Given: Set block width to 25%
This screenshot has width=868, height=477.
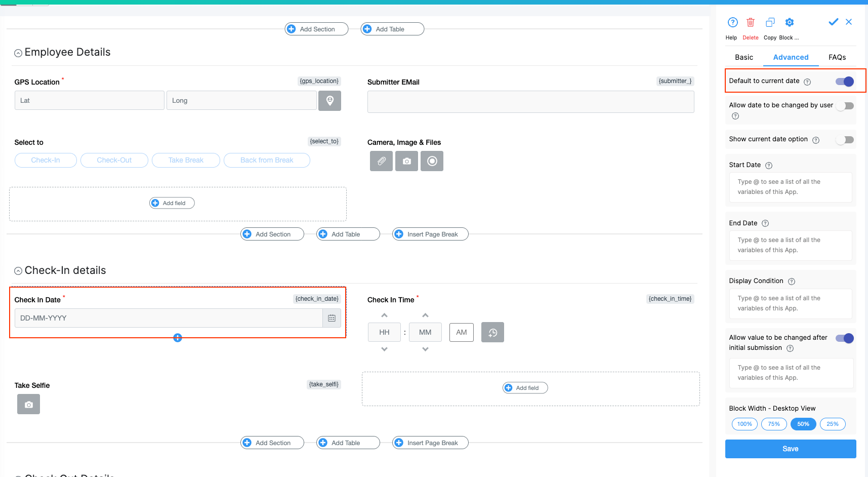Looking at the screenshot, I should pyautogui.click(x=833, y=424).
